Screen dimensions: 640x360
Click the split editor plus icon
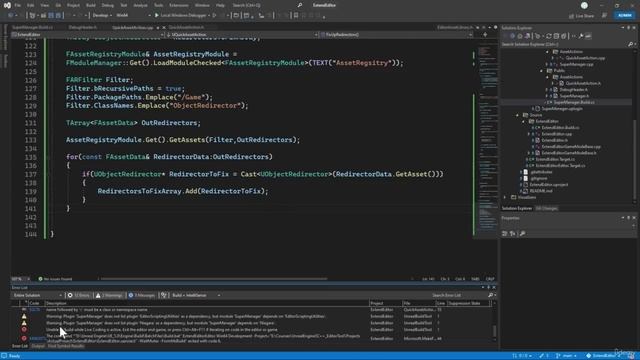485,35
